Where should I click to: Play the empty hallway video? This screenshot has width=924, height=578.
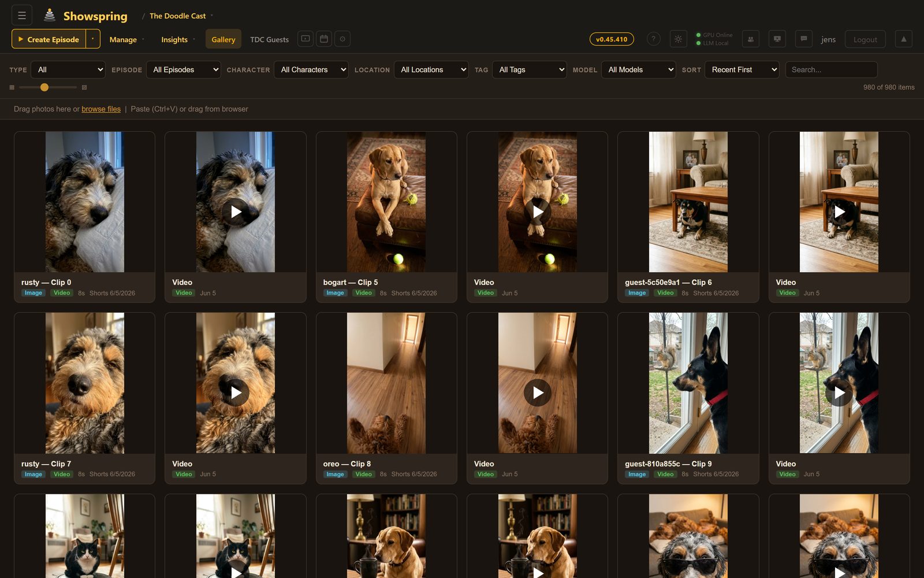pyautogui.click(x=538, y=393)
